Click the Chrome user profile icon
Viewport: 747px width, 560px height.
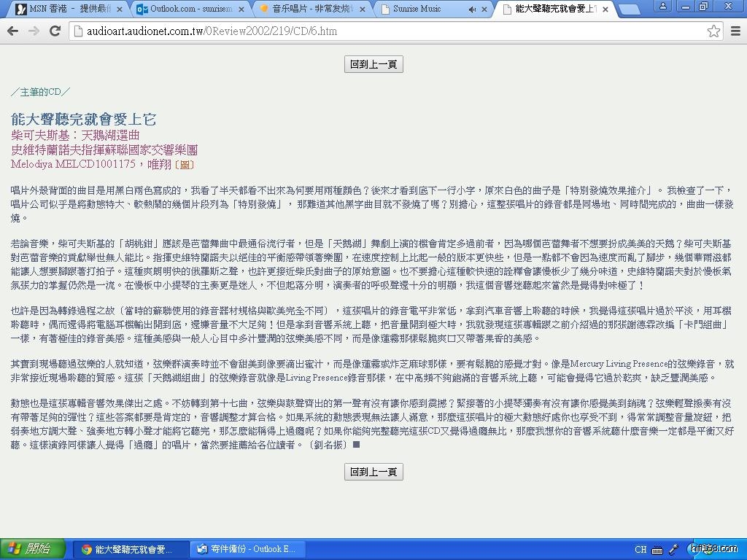pos(663,7)
